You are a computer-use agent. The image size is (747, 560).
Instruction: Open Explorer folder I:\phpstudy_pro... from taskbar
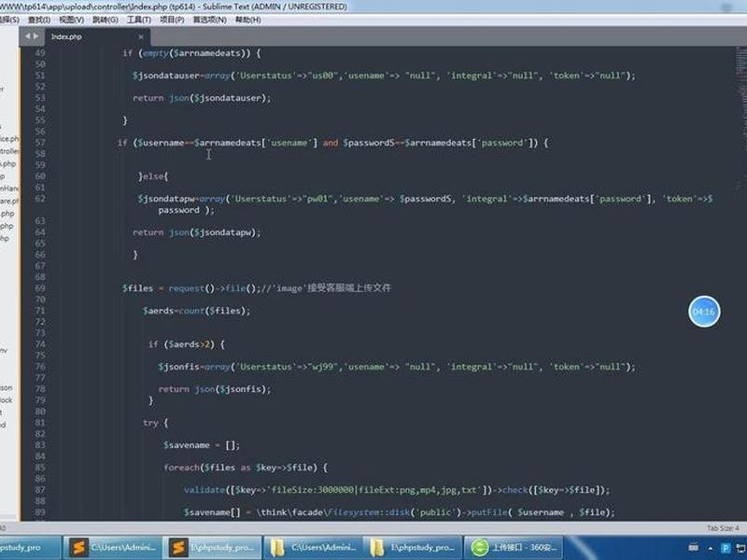(x=413, y=548)
